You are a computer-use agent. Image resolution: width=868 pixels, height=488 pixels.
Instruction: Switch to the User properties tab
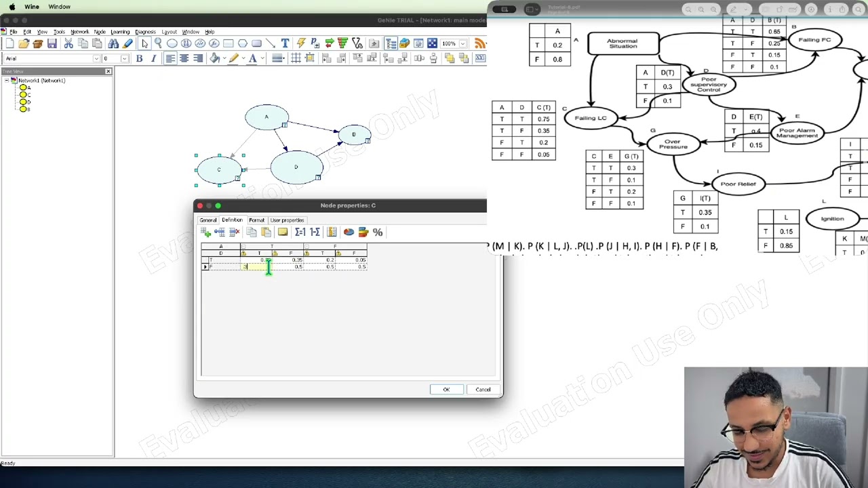pos(287,220)
